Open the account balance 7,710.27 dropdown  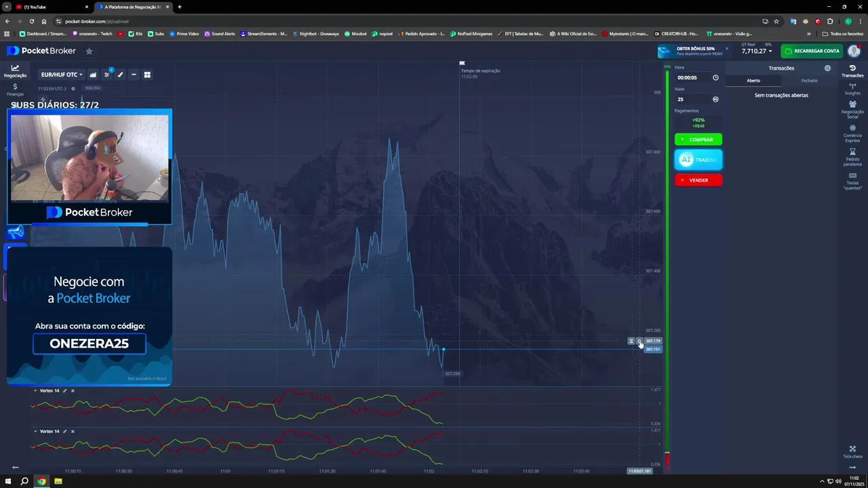coord(756,51)
